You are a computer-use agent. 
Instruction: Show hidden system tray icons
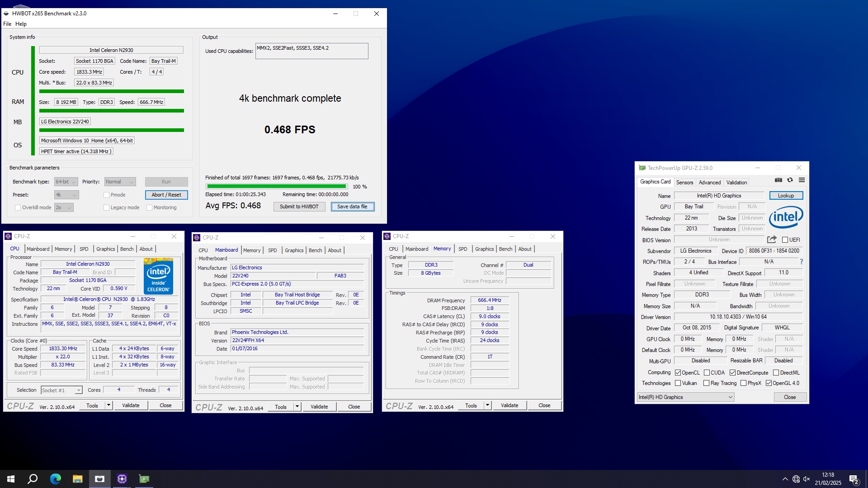785,479
